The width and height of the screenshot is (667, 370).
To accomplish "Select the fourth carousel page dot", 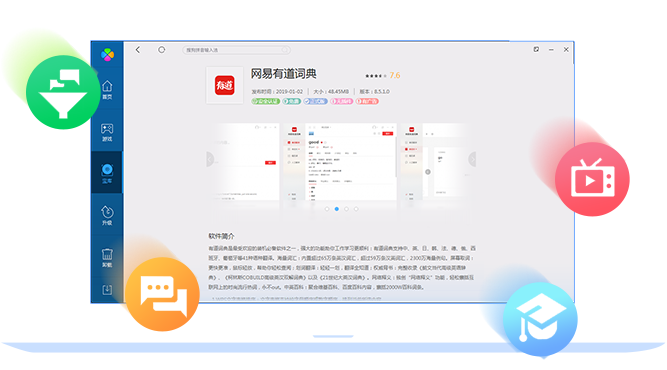I will [356, 209].
